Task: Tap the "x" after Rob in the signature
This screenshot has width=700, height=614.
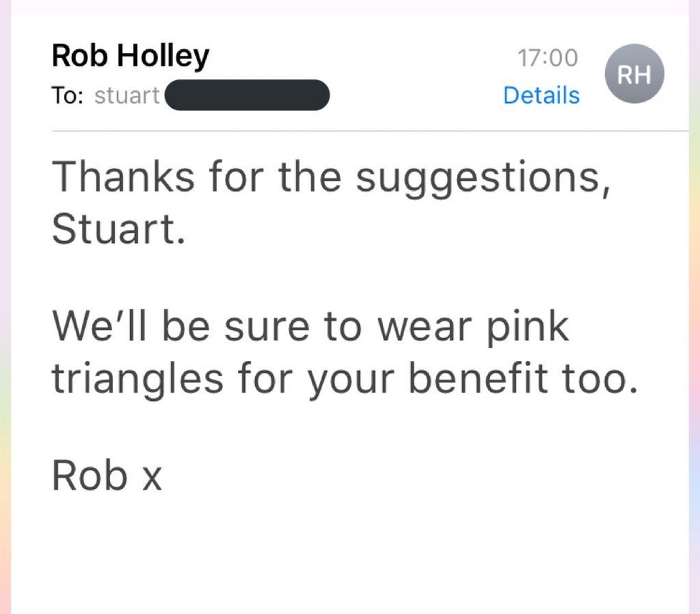Action: 151,477
